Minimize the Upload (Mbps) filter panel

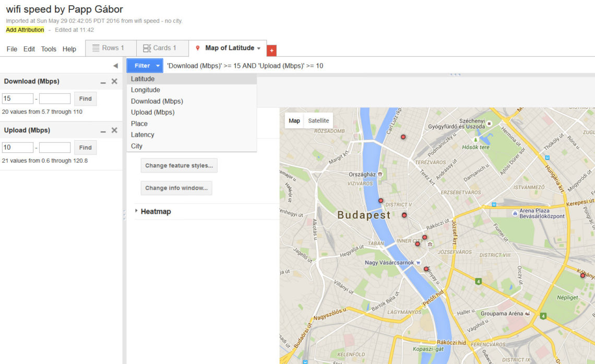point(103,131)
